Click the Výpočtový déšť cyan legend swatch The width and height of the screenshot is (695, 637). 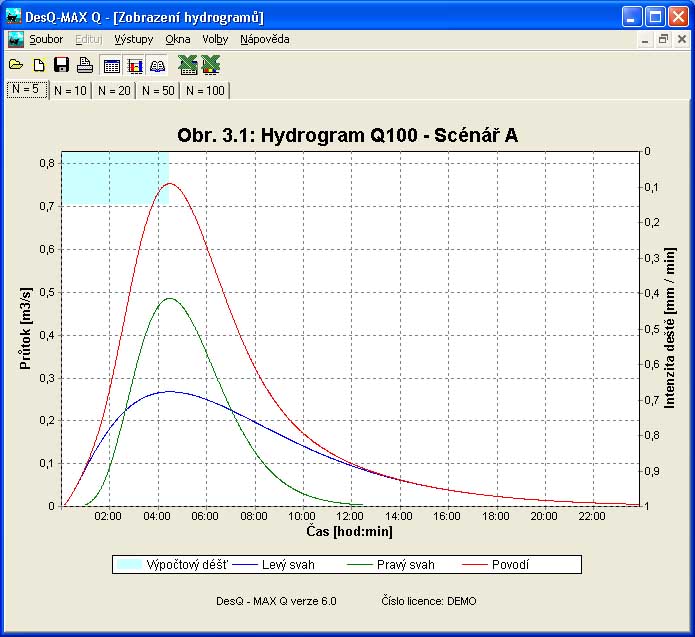point(129,564)
